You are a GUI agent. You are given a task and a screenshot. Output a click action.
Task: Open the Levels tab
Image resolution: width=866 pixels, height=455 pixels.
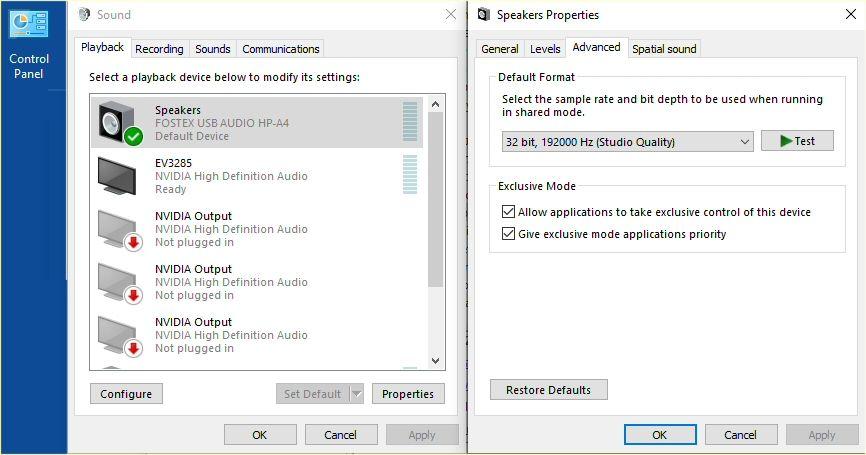point(545,49)
